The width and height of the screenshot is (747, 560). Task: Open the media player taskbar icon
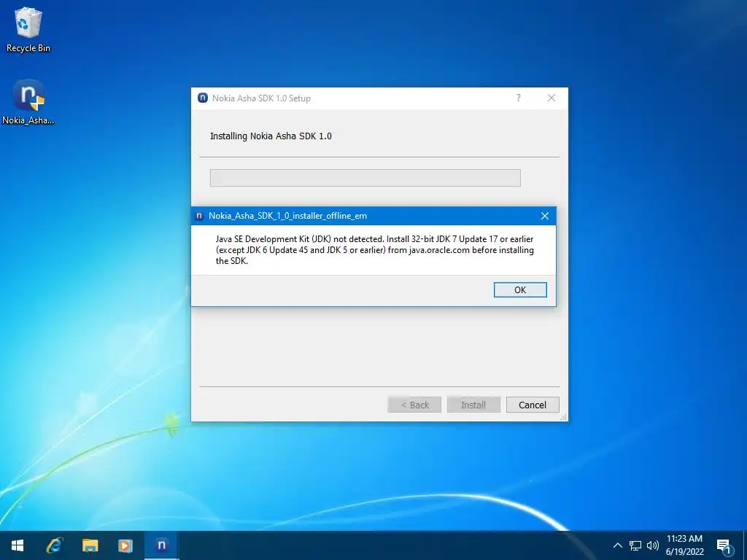[125, 545]
